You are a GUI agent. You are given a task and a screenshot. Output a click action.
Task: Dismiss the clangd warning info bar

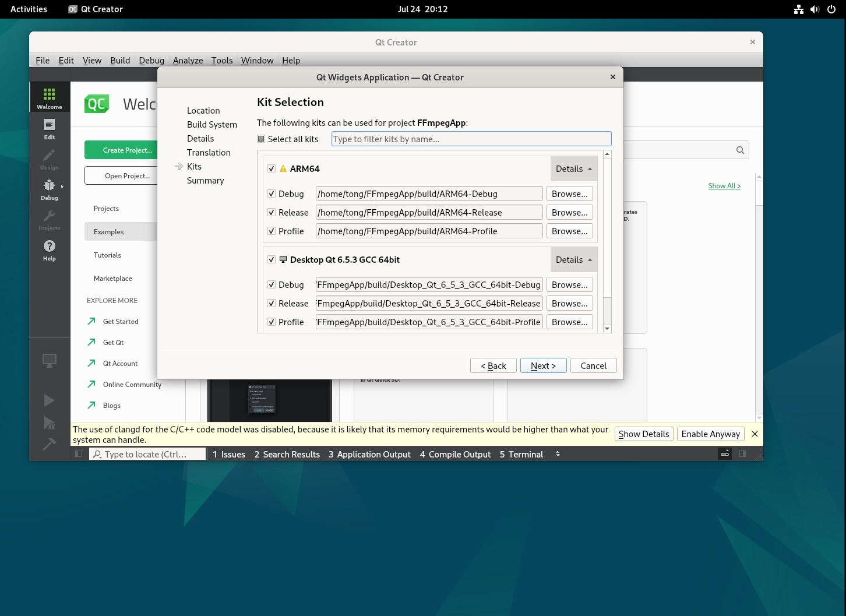pyautogui.click(x=755, y=434)
